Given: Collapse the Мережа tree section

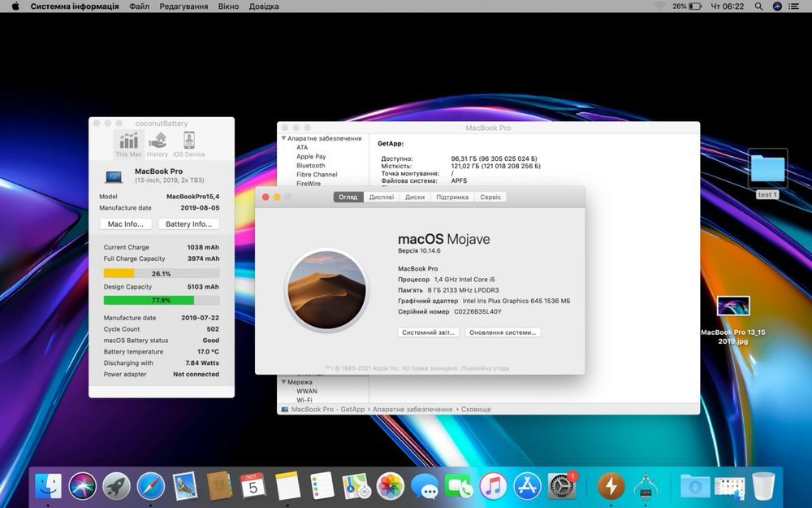Looking at the screenshot, I should (x=283, y=382).
